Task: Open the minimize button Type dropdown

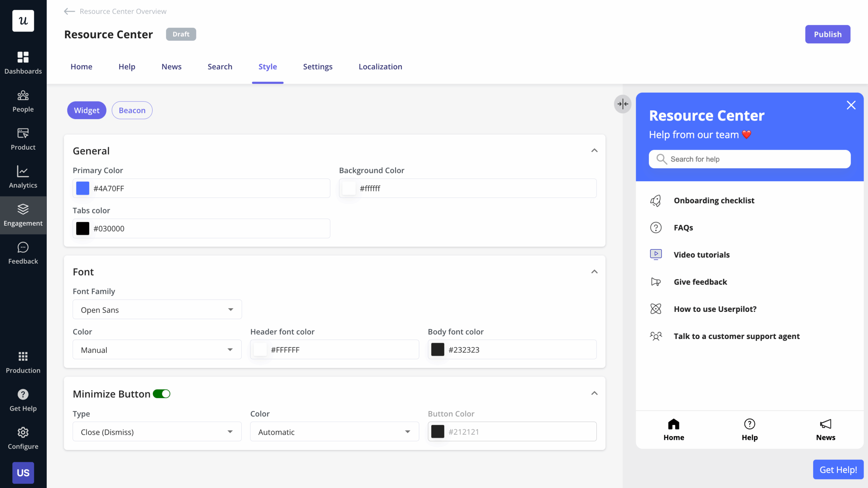Action: point(157,431)
